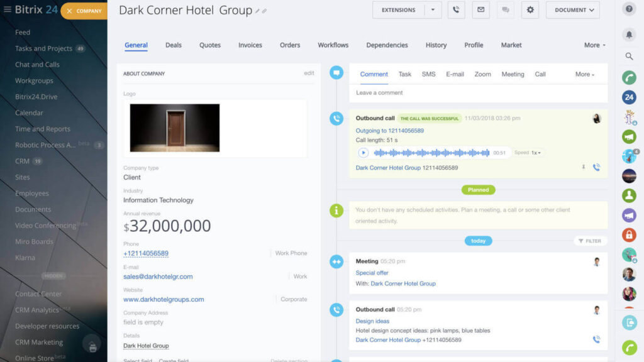Select the Task tab in the comment panel
644x362 pixels.
coord(404,74)
